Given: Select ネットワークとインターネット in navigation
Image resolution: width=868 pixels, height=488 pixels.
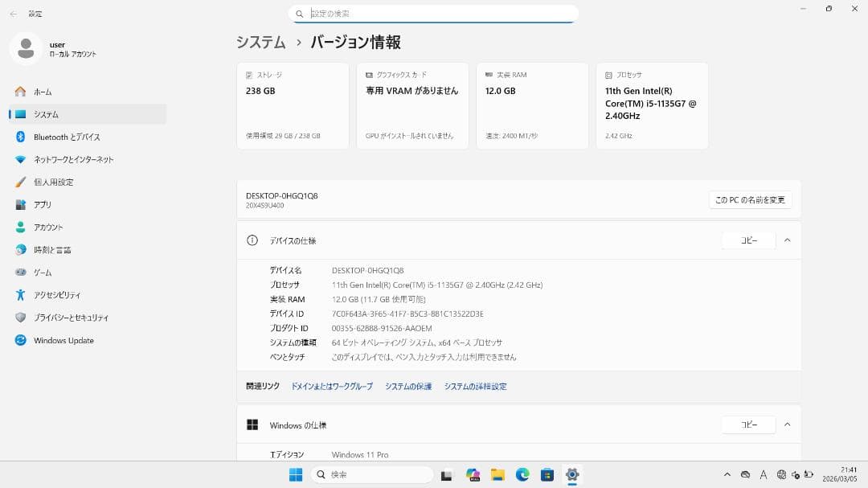Looking at the screenshot, I should pyautogui.click(x=88, y=159).
